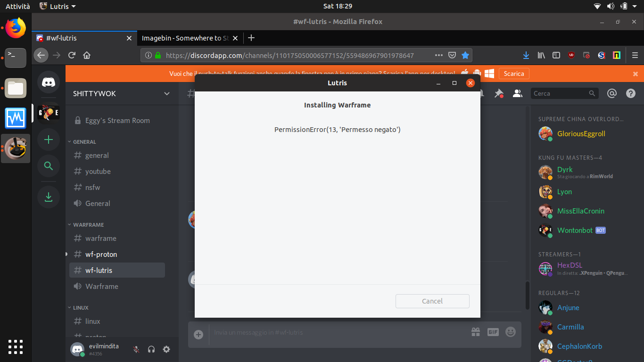Toggle microphone mute in Discord user panel
644x362 pixels.
[136, 349]
